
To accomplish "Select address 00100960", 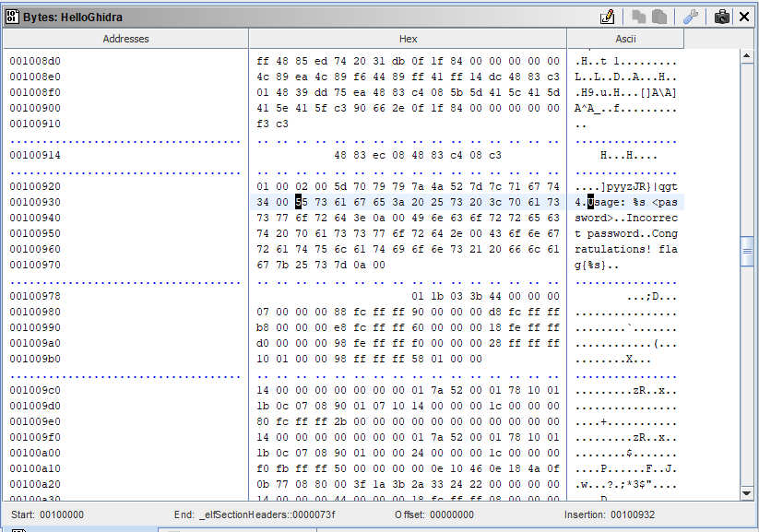I will pyautogui.click(x=35, y=249).
